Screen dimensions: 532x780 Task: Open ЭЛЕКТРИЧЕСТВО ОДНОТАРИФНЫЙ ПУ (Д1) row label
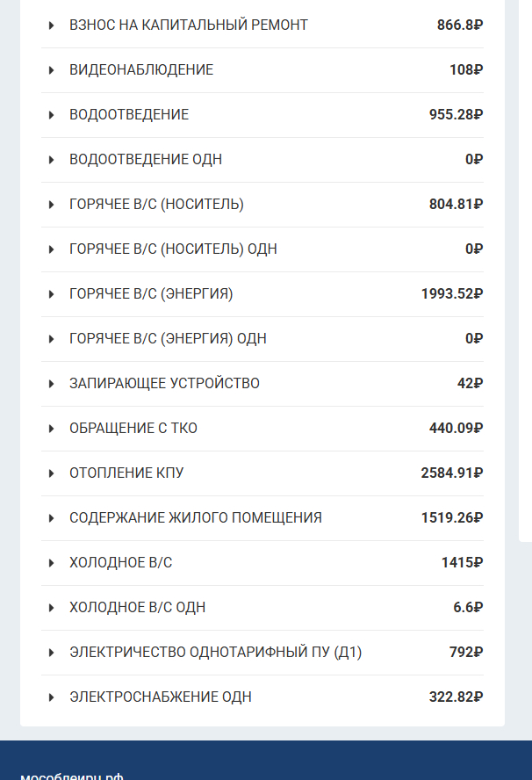pyautogui.click(x=215, y=653)
